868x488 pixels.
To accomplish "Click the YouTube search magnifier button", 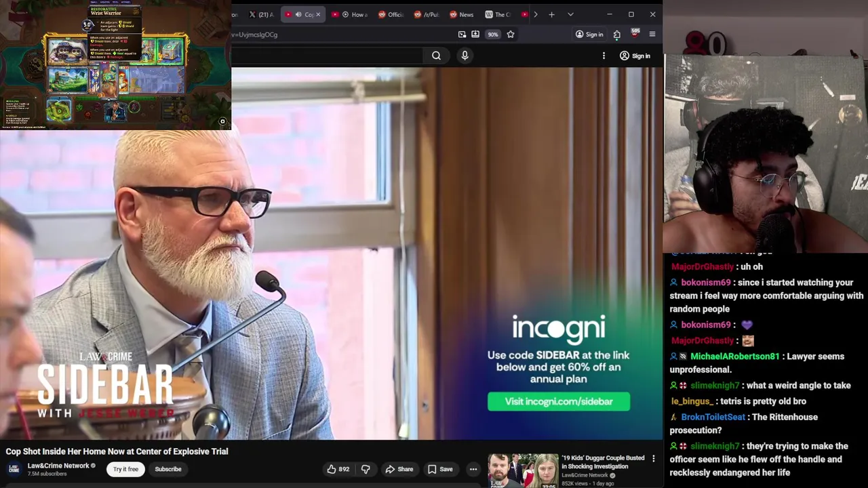I will 436,56.
